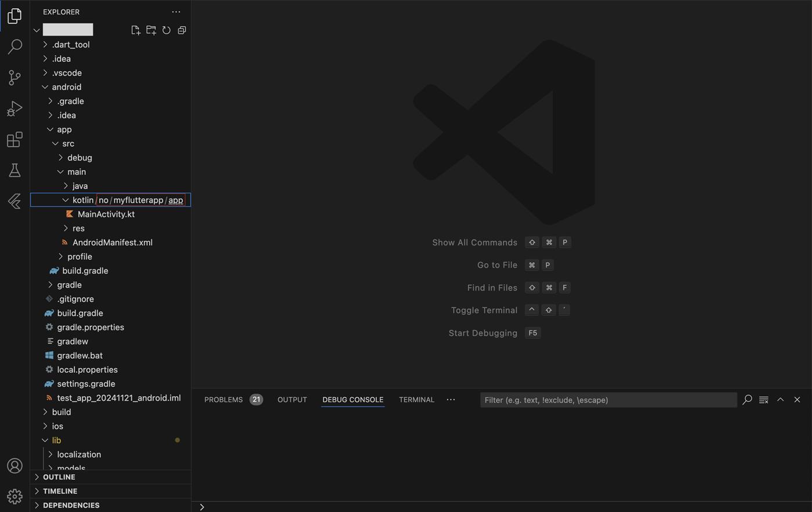Open gradle.properties file
This screenshot has height=512, width=812.
pyautogui.click(x=90, y=327)
